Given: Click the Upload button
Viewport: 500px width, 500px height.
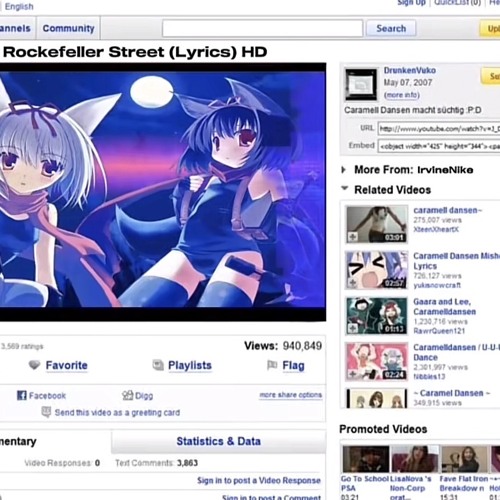Looking at the screenshot, I should pos(490,29).
